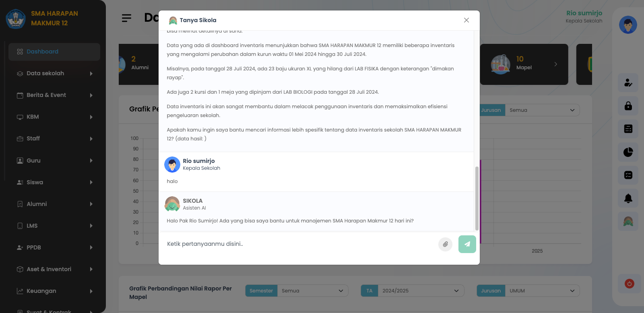644x313 pixels.
Task: Click the red power logout button
Action: pyautogui.click(x=629, y=284)
